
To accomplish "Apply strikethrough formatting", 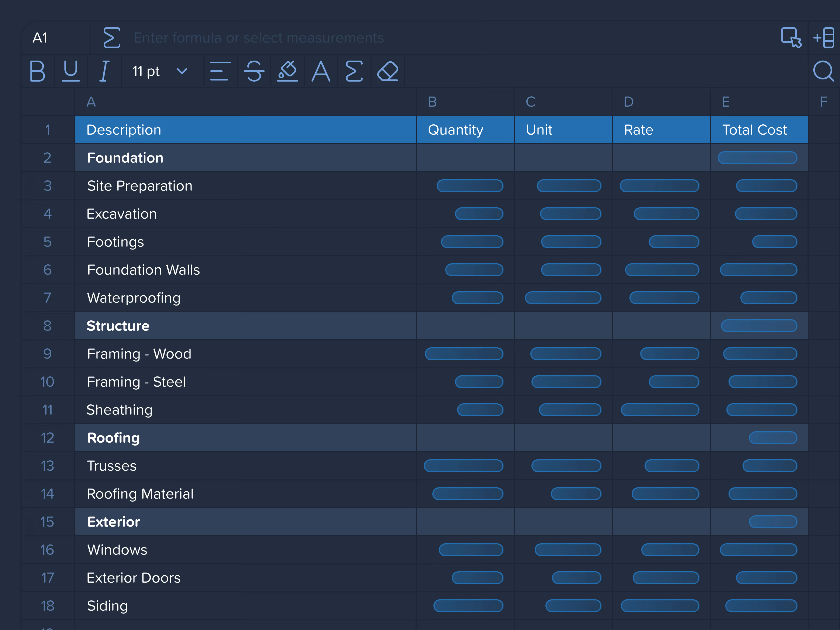I will 254,71.
